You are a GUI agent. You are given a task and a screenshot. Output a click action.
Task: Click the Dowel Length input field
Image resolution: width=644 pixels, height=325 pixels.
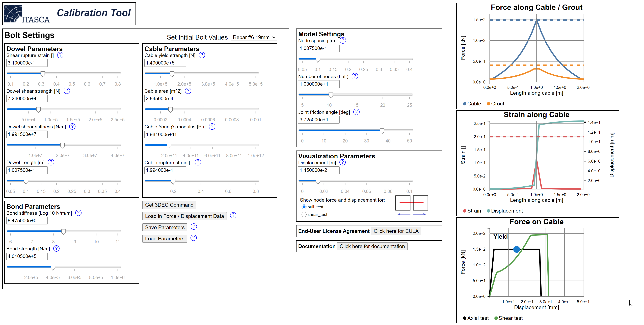(27, 170)
